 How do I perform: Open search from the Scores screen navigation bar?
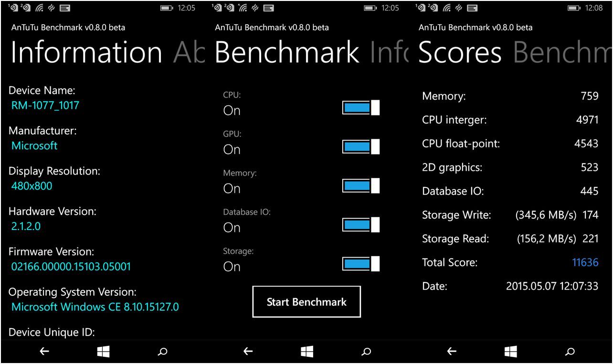(569, 352)
